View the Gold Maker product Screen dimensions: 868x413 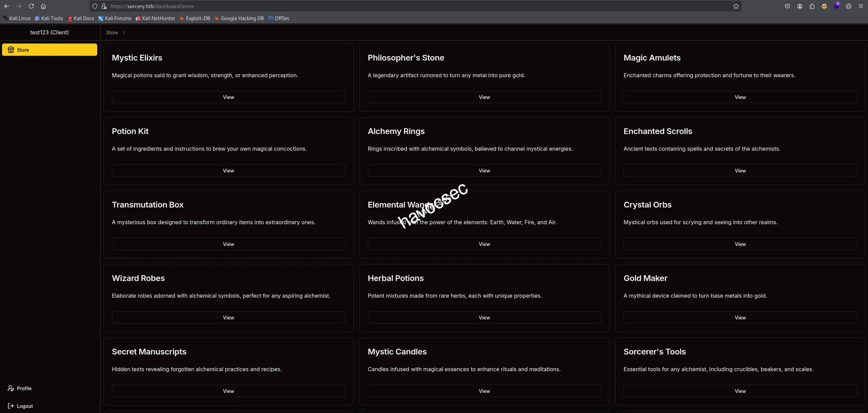coord(740,317)
